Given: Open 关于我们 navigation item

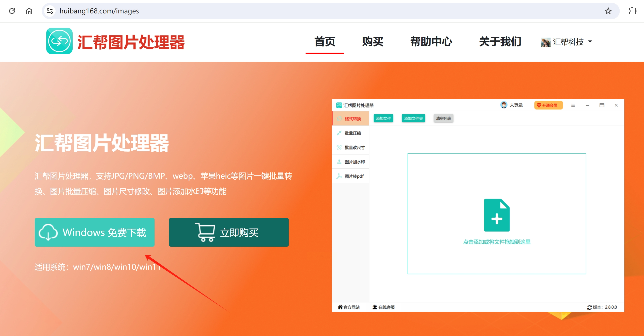Looking at the screenshot, I should 500,41.
